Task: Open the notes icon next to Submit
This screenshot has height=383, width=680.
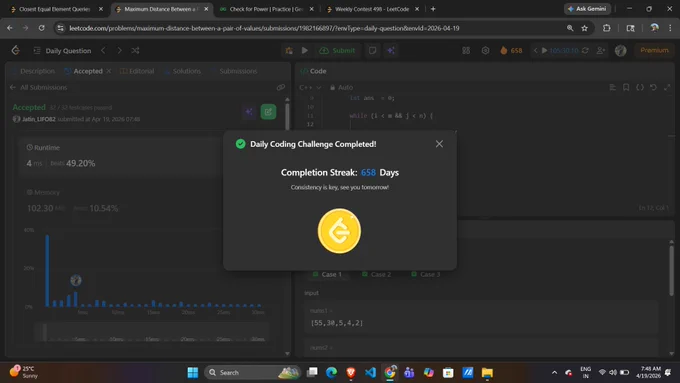Action: (373, 51)
